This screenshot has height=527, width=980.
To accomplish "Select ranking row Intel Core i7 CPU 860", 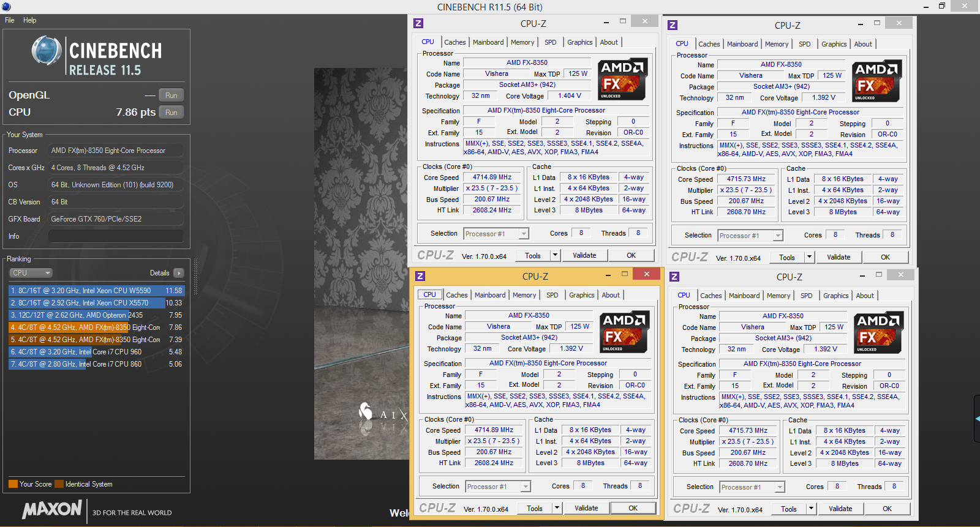I will [96, 364].
